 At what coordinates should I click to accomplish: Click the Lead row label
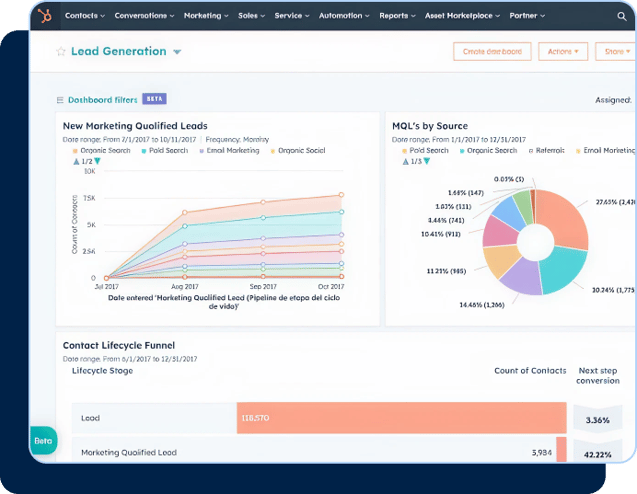click(90, 418)
